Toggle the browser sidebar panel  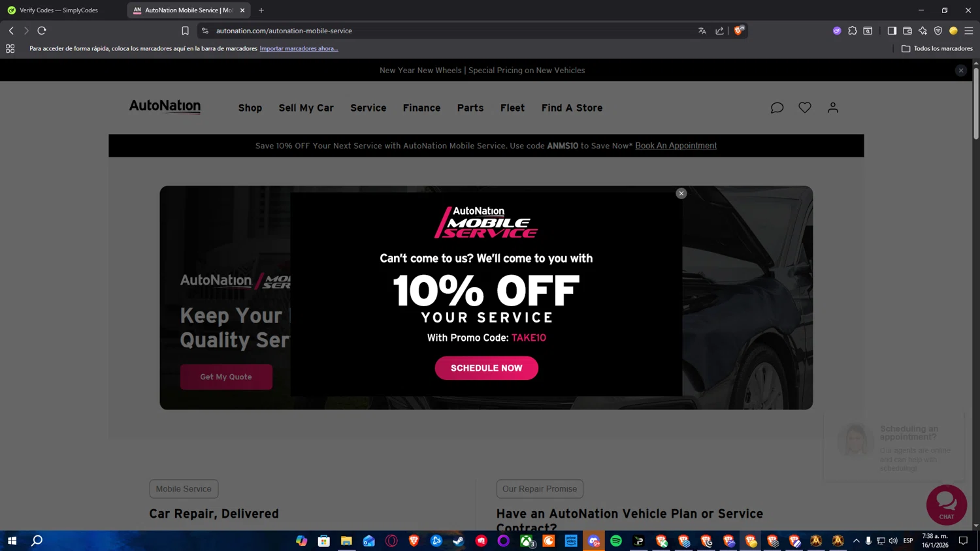coord(892,31)
